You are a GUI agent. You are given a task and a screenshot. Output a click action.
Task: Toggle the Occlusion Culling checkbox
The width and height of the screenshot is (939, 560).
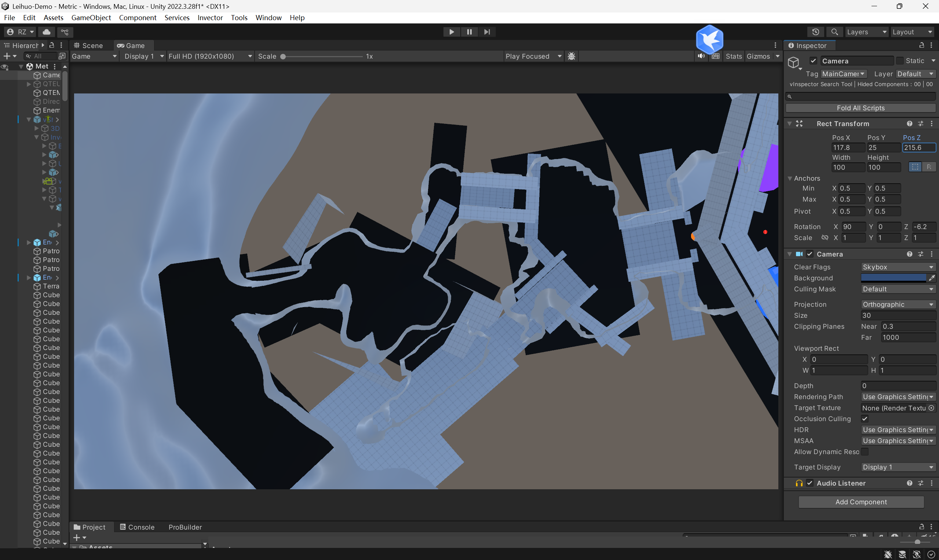click(865, 419)
